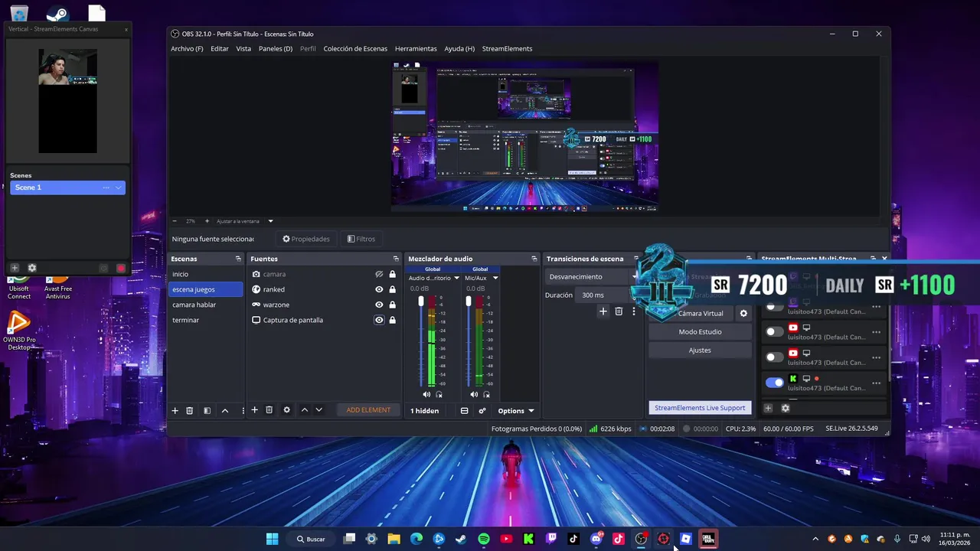This screenshot has width=980, height=551.
Task: Open advanced audio properties gears icon
Action: (x=482, y=411)
